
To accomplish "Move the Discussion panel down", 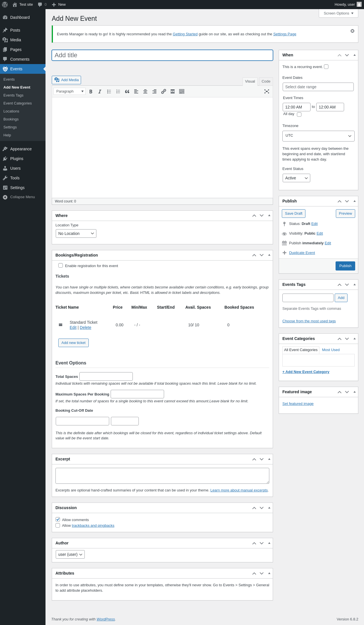I will [x=262, y=508].
